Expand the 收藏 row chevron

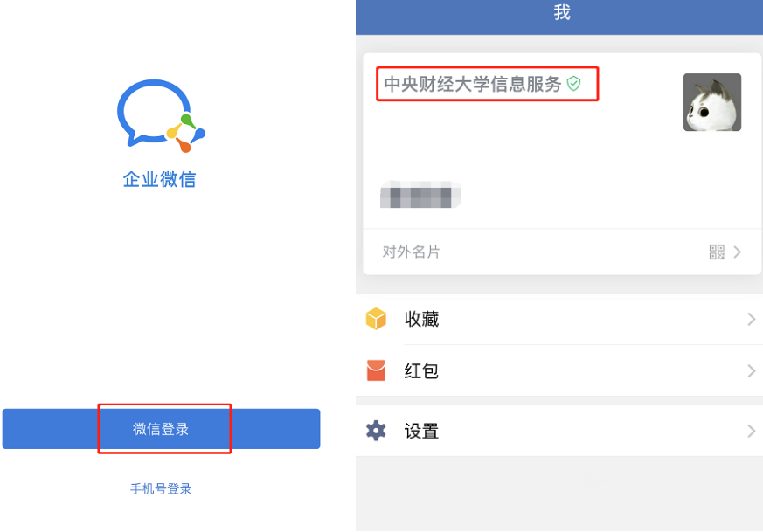point(752,320)
